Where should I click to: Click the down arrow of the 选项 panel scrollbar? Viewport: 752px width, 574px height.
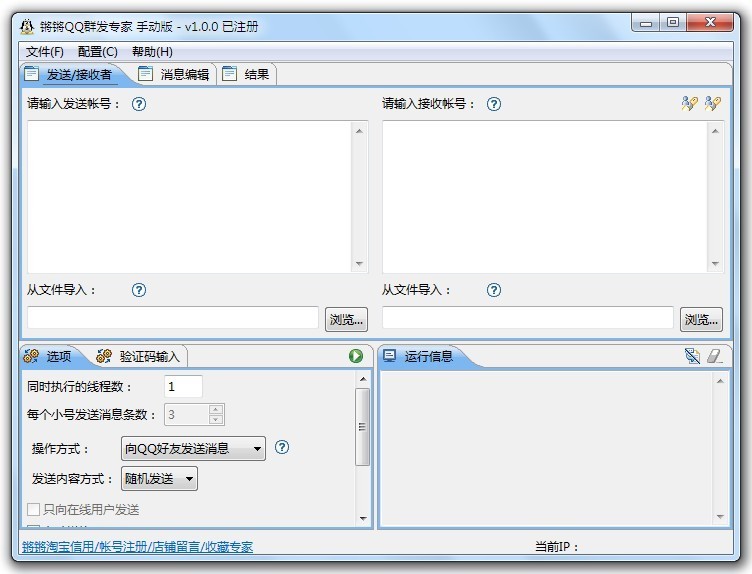click(363, 518)
